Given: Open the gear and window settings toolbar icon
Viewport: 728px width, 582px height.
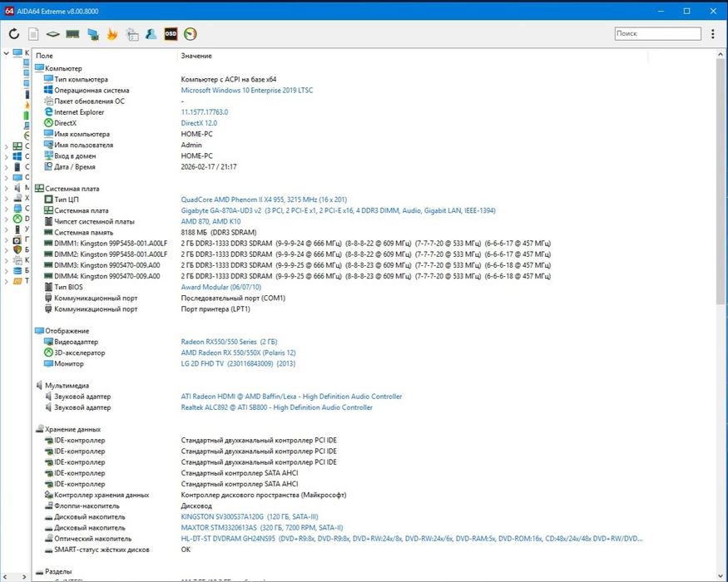Looking at the screenshot, I should pyautogui.click(x=132, y=34).
